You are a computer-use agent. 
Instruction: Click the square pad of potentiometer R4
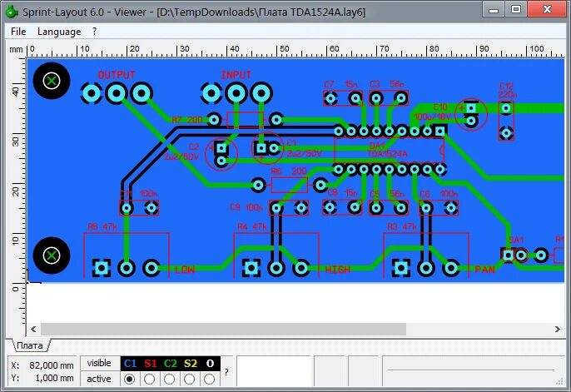[x=251, y=268]
